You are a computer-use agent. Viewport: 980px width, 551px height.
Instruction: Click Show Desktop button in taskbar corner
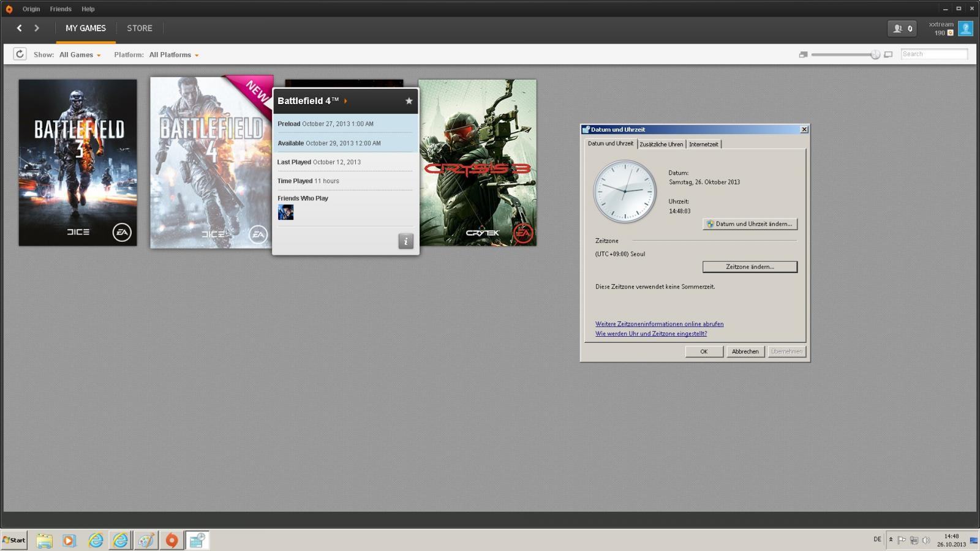click(x=974, y=540)
